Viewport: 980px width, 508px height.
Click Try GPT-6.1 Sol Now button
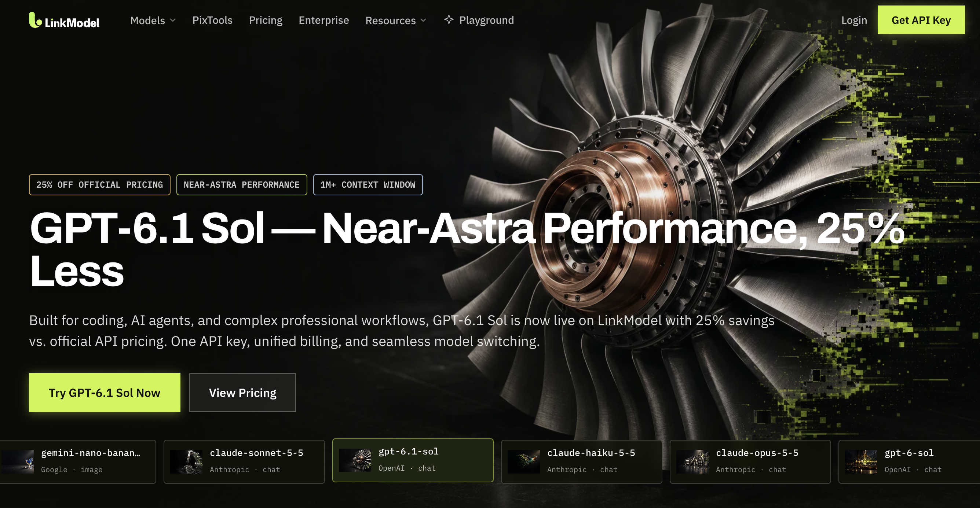105,393
